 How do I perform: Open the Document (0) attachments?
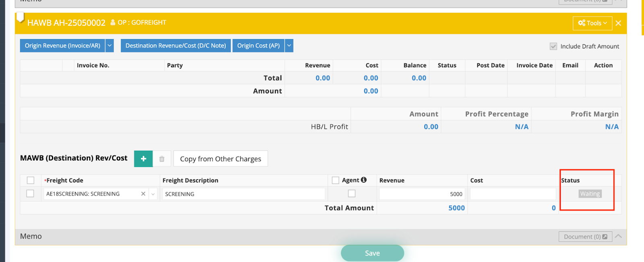pyautogui.click(x=585, y=237)
